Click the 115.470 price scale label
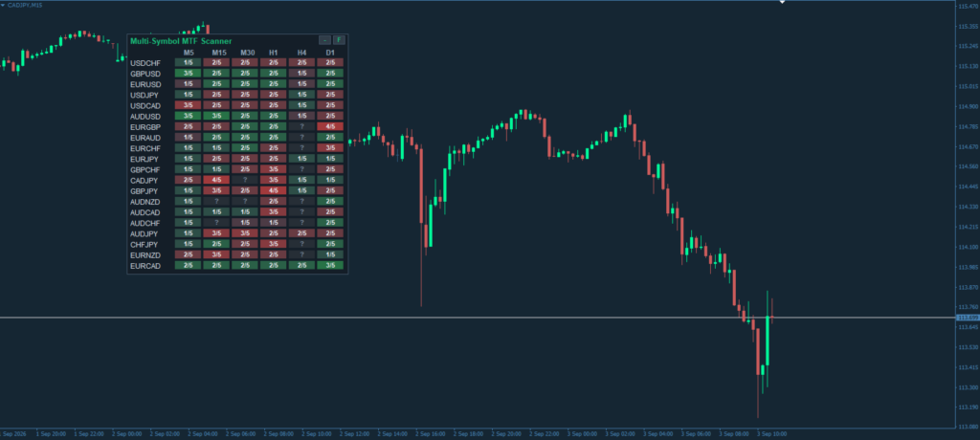 (x=967, y=7)
